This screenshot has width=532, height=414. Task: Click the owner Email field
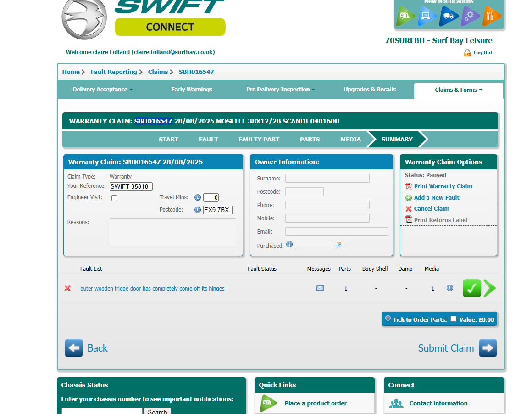(x=336, y=232)
